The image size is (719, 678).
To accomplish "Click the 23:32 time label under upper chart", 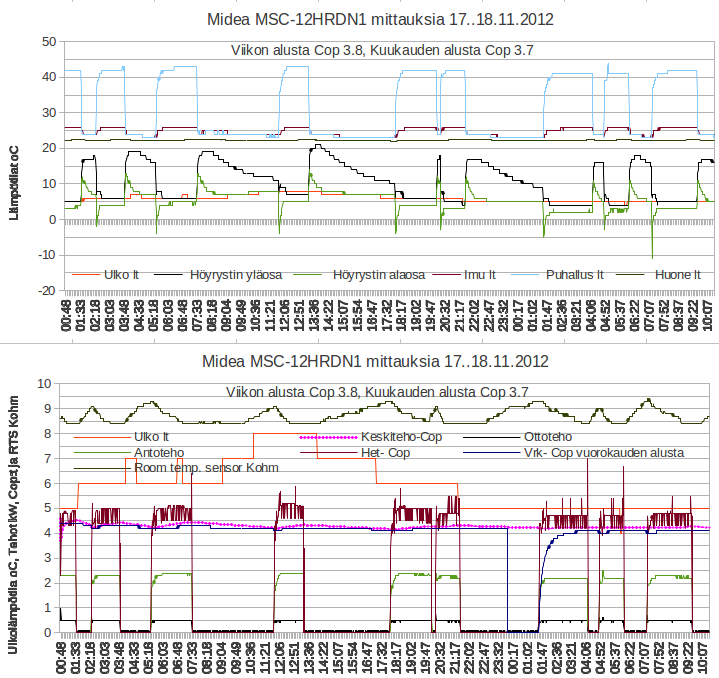I will coord(503,315).
